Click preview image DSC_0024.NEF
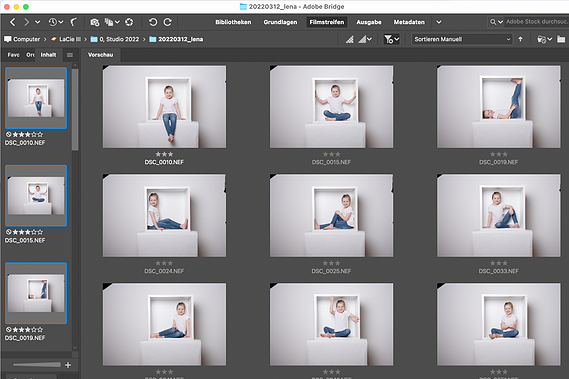This screenshot has width=569, height=379. [x=164, y=216]
